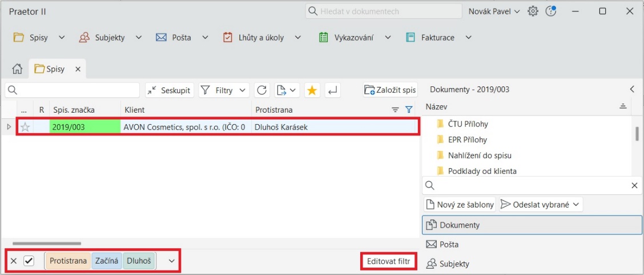Open the settings gear icon
This screenshot has width=644, height=275.
point(533,11)
